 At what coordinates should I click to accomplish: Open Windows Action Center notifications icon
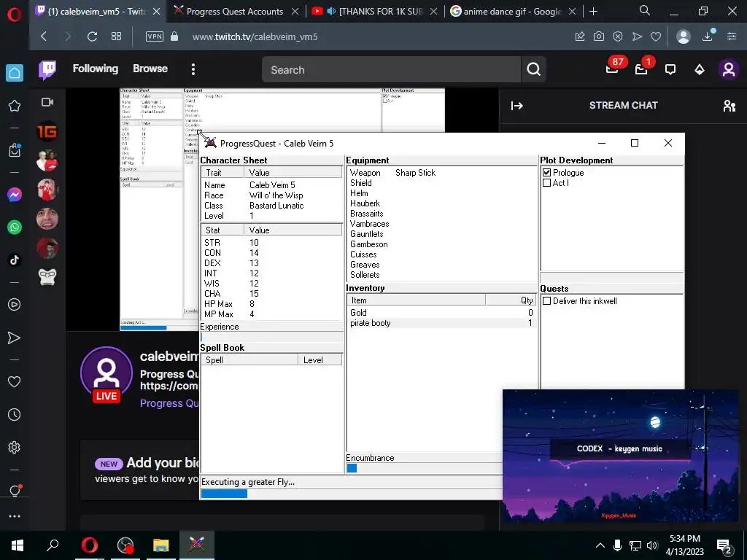pyautogui.click(x=724, y=546)
